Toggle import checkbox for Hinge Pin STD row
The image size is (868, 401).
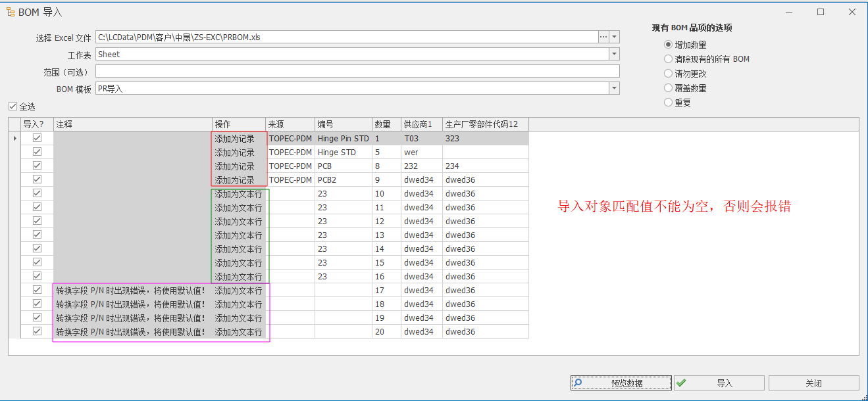(37, 139)
